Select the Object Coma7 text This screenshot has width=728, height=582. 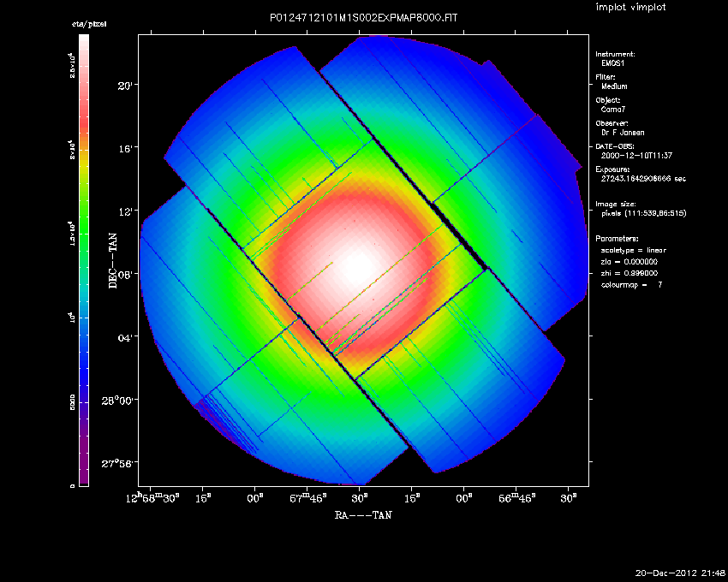pos(612,110)
